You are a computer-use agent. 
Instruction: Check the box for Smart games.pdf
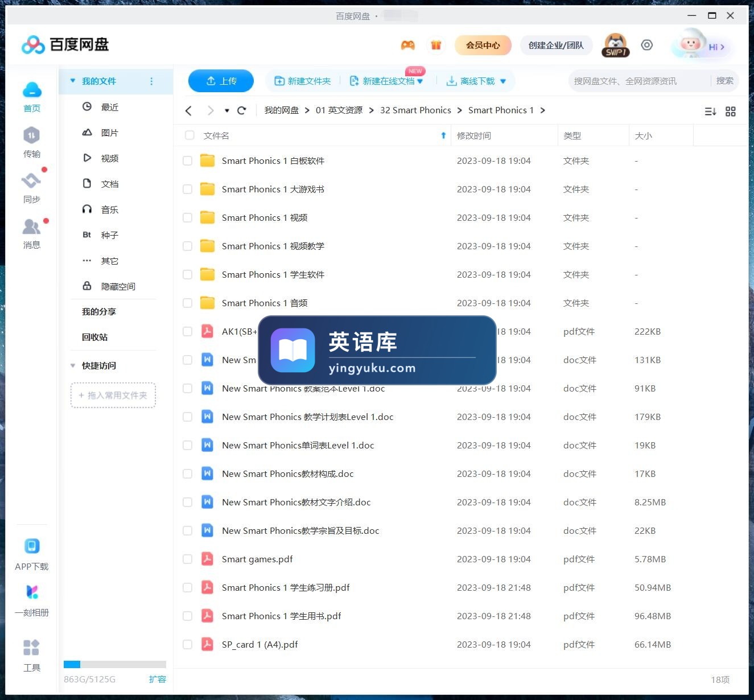click(x=187, y=559)
